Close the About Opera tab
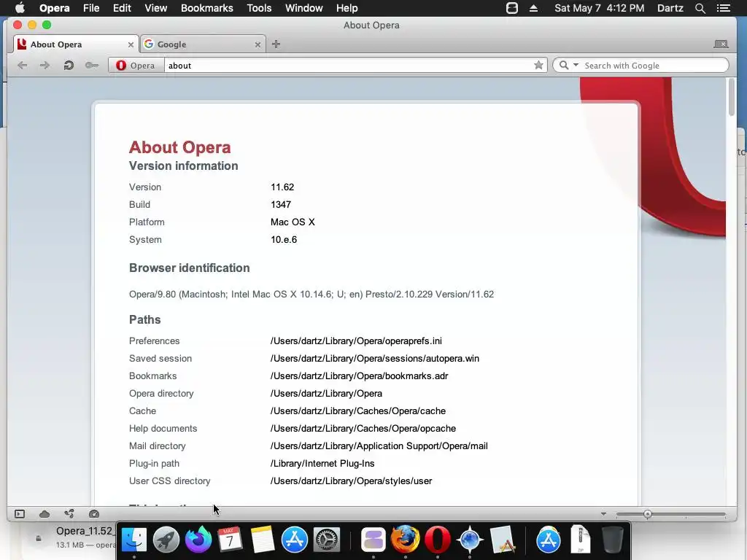 coord(131,44)
